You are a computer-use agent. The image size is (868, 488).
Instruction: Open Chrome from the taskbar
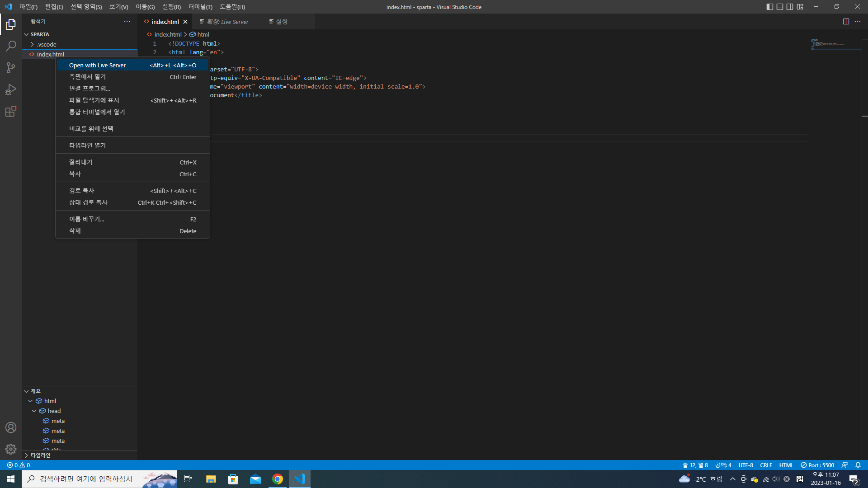[x=278, y=479]
